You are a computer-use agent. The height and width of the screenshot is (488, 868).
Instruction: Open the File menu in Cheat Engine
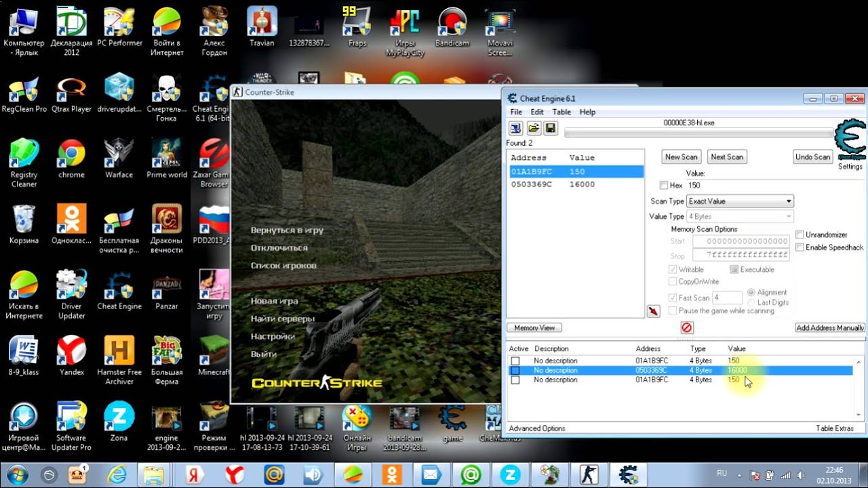click(516, 112)
